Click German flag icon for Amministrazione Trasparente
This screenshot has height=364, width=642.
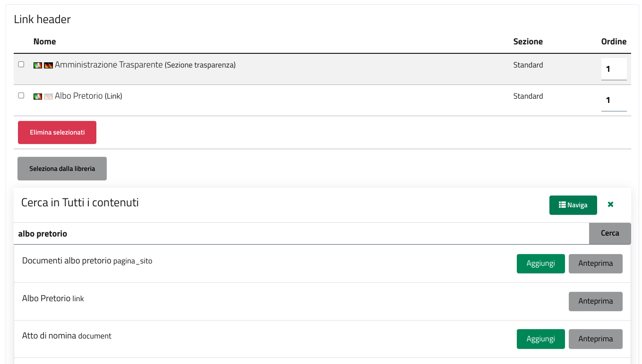(48, 65)
